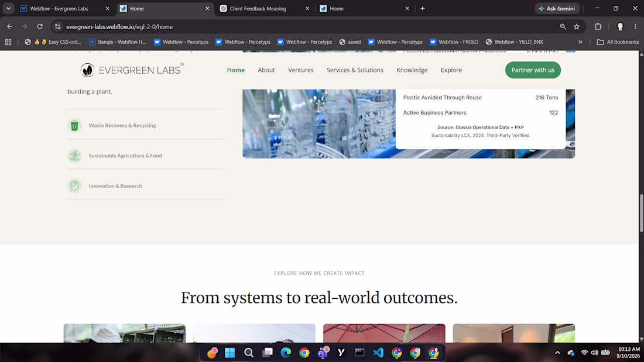Image resolution: width=644 pixels, height=362 pixels.
Task: Click the Ask Gemini button
Action: point(557,9)
